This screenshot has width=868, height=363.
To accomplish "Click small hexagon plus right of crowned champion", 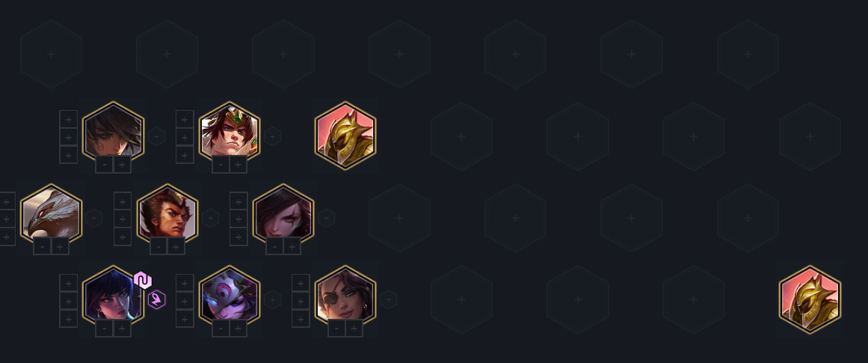I will (x=272, y=136).
